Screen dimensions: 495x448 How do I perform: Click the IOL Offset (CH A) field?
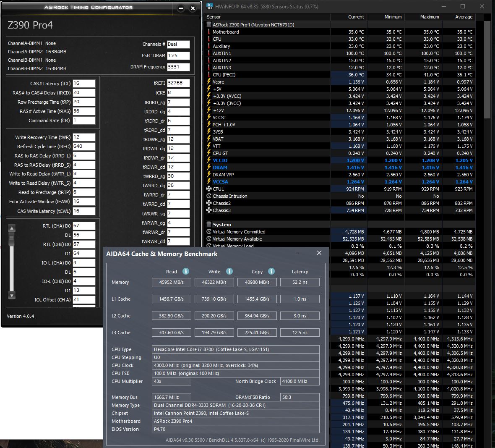(x=84, y=299)
